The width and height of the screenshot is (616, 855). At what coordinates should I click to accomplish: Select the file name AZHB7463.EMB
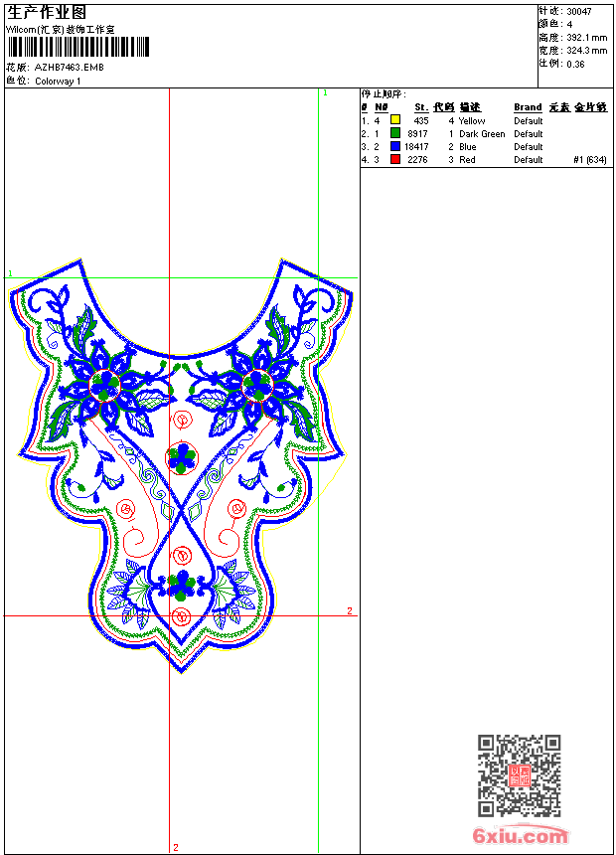[70, 67]
